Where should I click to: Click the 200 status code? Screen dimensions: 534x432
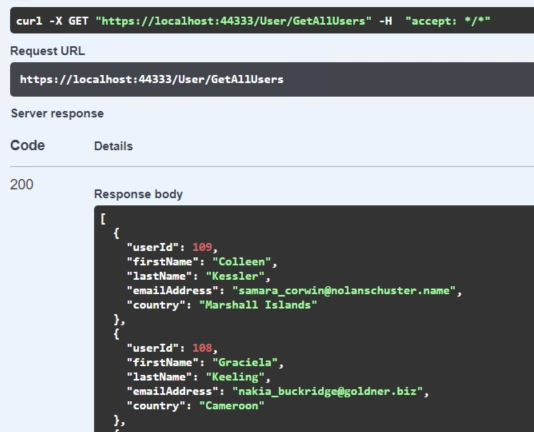click(x=22, y=185)
